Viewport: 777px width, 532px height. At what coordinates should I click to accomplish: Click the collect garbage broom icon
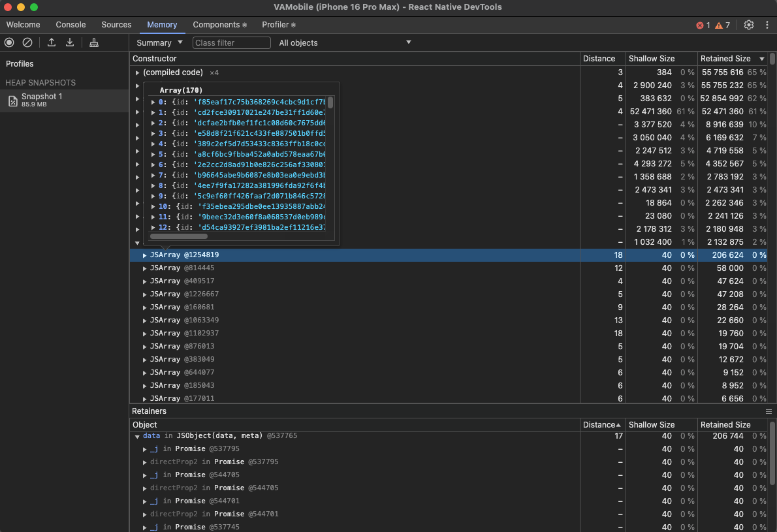coord(94,42)
